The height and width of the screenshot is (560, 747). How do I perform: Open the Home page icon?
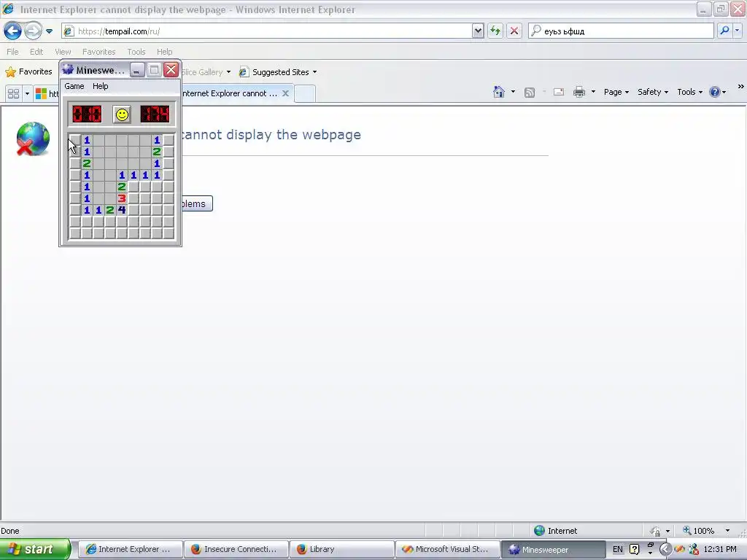[499, 92]
